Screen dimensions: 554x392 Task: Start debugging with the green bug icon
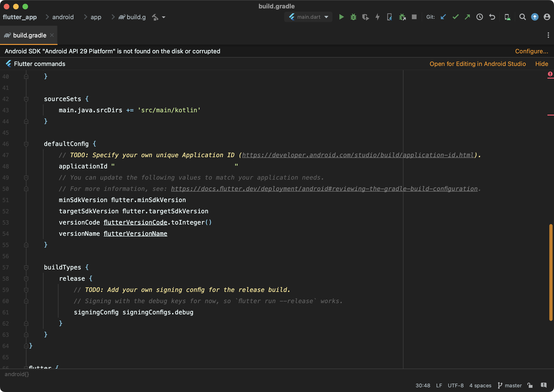pos(353,17)
